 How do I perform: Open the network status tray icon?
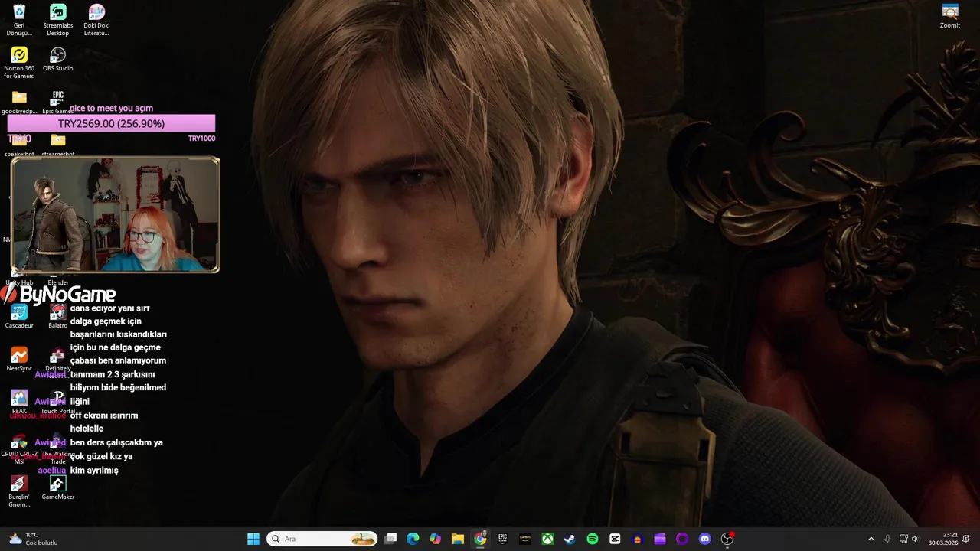tap(903, 539)
